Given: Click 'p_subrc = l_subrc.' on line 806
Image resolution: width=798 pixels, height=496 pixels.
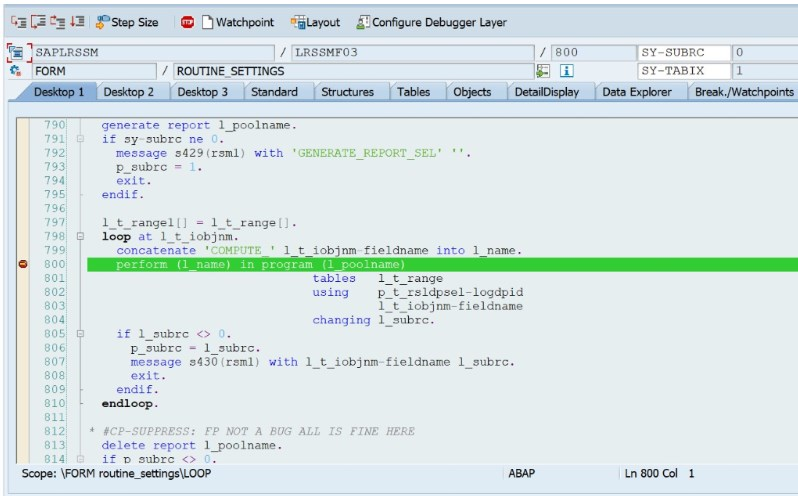Looking at the screenshot, I should coord(195,348).
